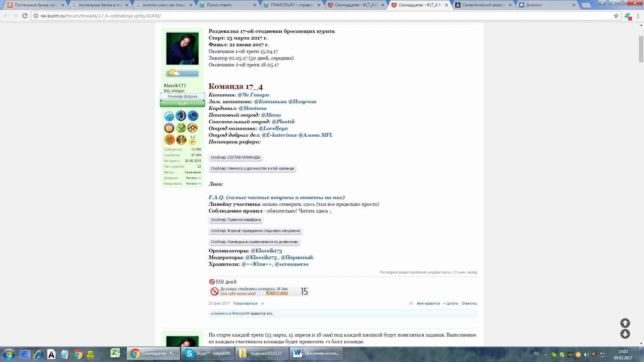Open the F.A.Q. link
644x362 pixels.
pos(276,197)
